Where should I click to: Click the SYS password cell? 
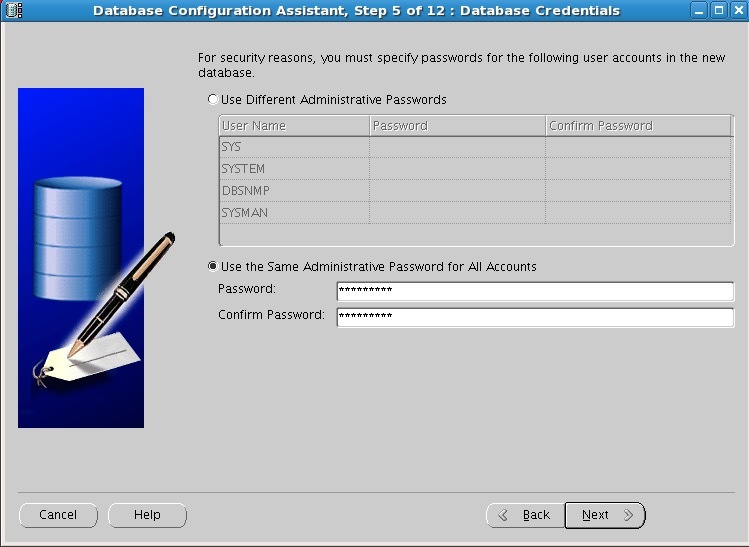pyautogui.click(x=458, y=147)
